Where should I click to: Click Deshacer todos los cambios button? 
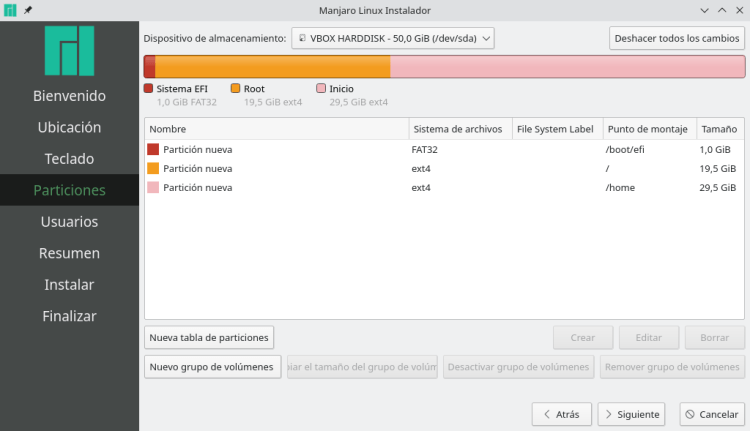(x=677, y=38)
